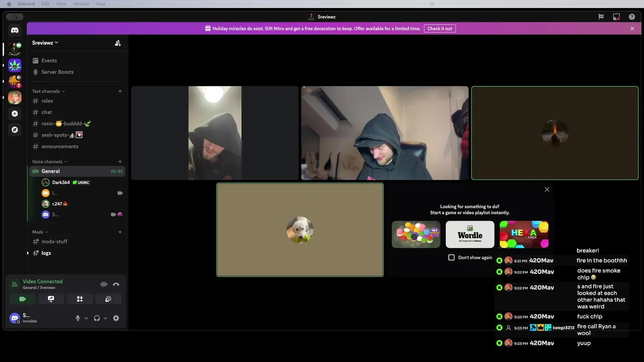The width and height of the screenshot is (644, 362).
Task: Disconnect from voice call
Action: pos(116,284)
